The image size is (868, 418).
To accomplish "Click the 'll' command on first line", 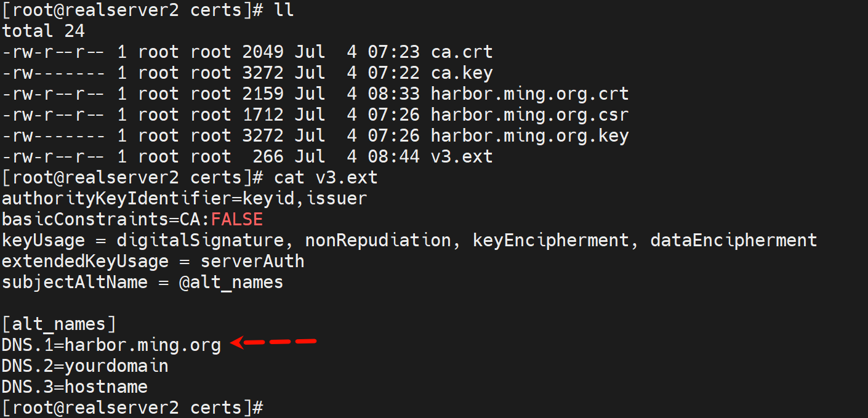I will [x=284, y=10].
